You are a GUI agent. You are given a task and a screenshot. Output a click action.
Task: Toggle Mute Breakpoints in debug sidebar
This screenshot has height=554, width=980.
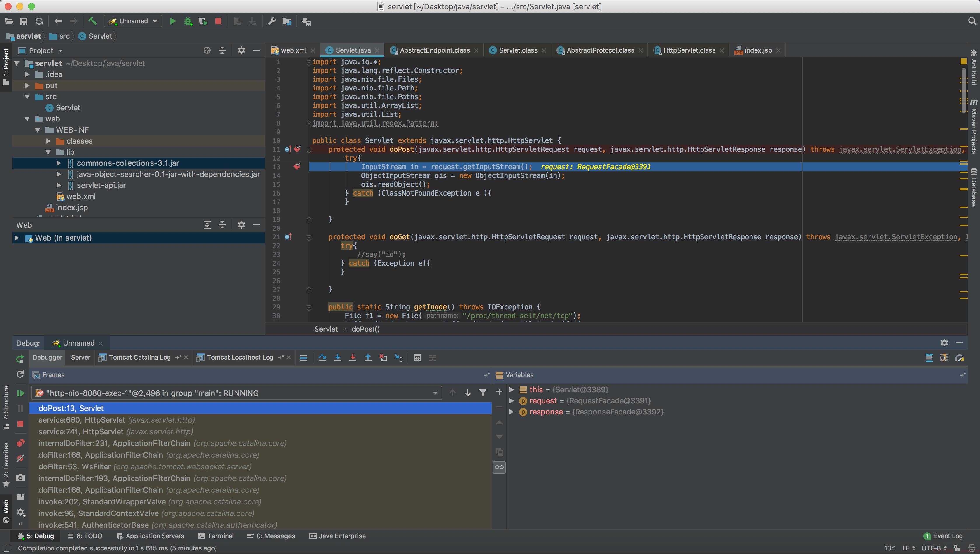20,459
